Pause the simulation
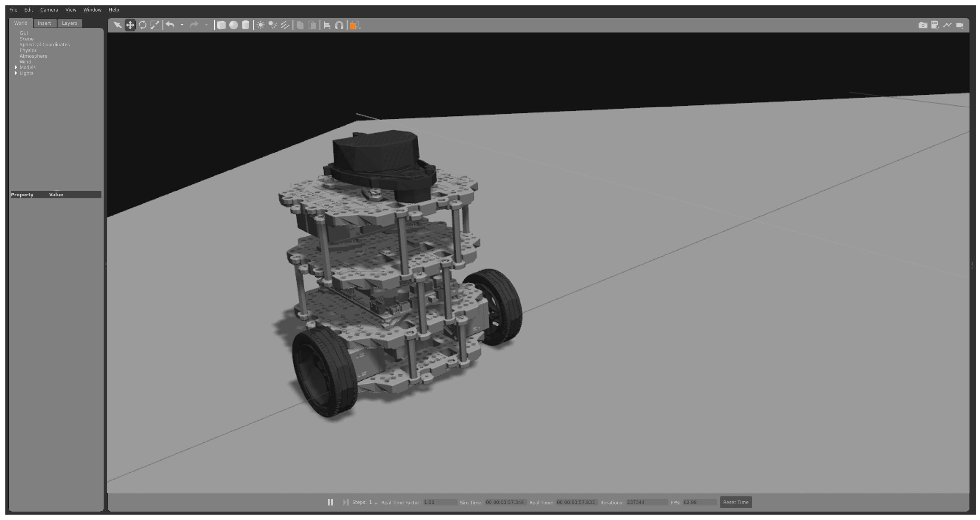Screen dimensions: 980x520 click(x=330, y=502)
